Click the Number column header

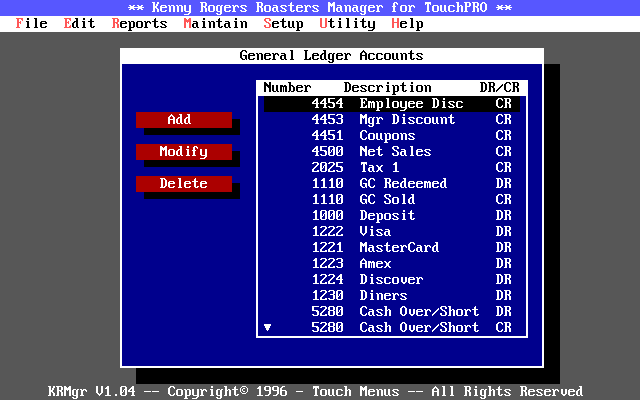[287, 88]
